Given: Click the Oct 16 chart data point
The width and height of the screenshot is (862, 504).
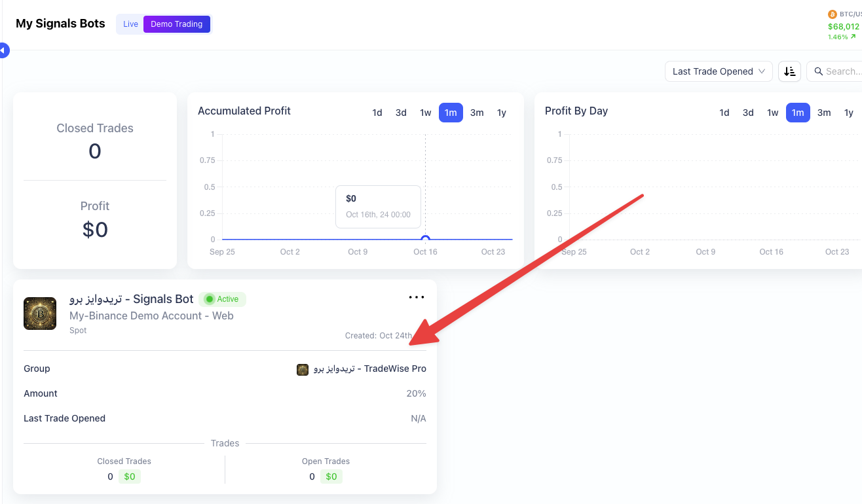Looking at the screenshot, I should (425, 240).
